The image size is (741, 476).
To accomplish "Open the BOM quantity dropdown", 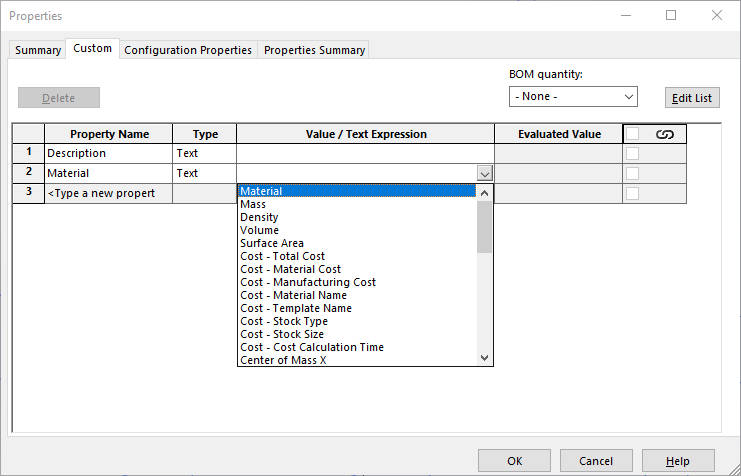I will click(573, 97).
